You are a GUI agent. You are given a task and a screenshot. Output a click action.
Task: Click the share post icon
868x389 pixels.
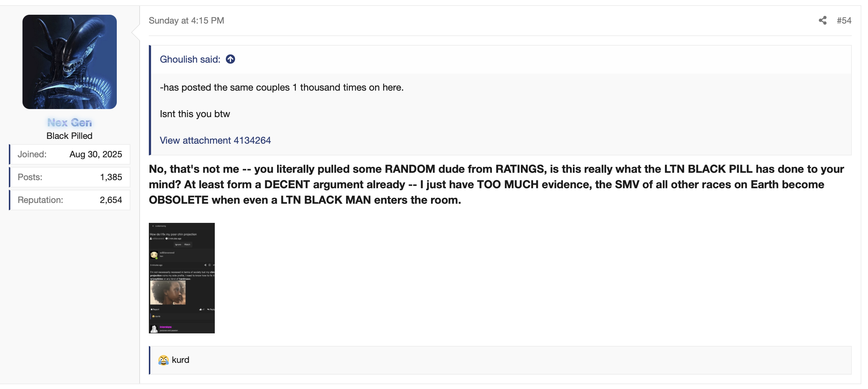(x=822, y=21)
